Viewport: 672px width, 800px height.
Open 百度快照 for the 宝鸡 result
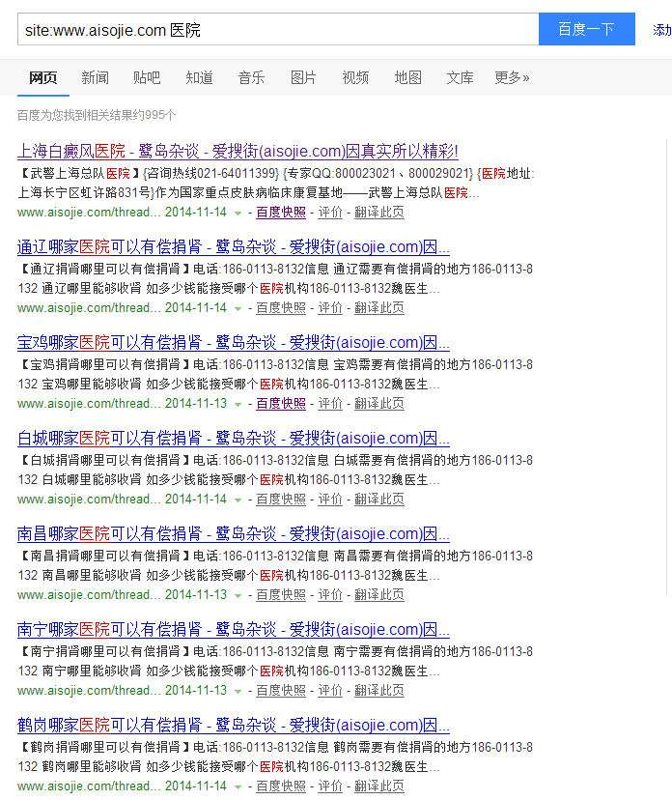click(281, 404)
